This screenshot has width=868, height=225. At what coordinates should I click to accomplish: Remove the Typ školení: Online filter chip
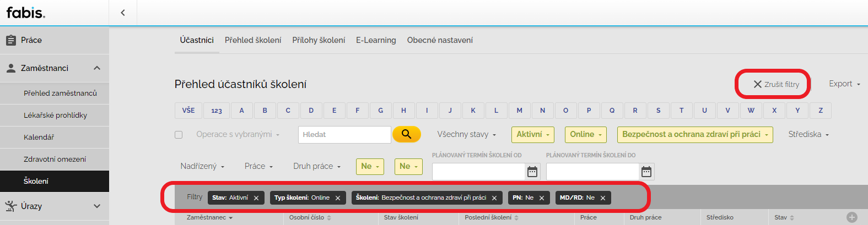coord(338,198)
